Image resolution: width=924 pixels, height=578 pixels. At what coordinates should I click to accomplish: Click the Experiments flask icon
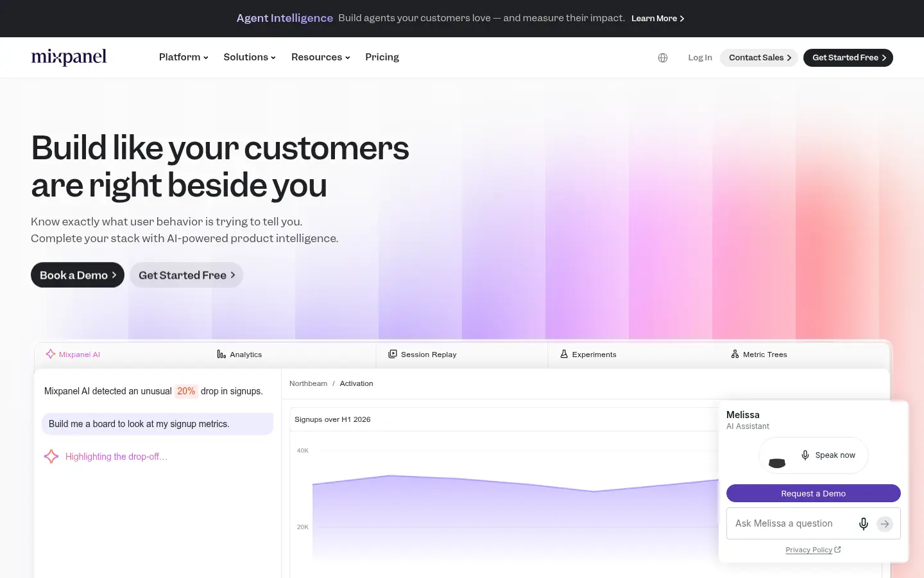(564, 354)
